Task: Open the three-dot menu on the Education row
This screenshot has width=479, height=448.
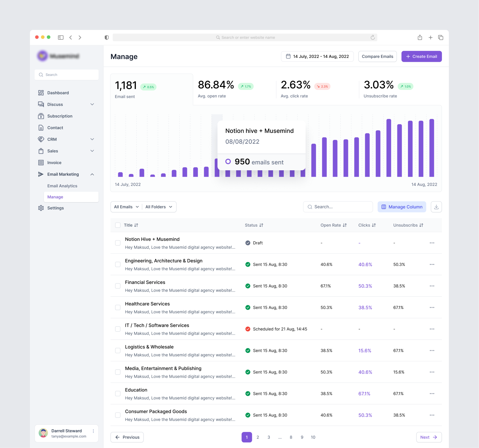Action: (x=432, y=394)
